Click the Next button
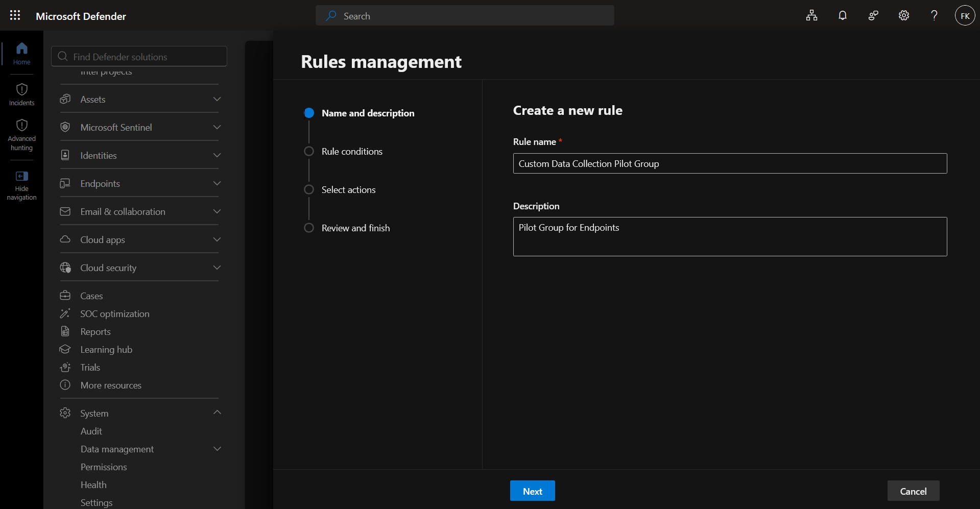 [x=532, y=491]
